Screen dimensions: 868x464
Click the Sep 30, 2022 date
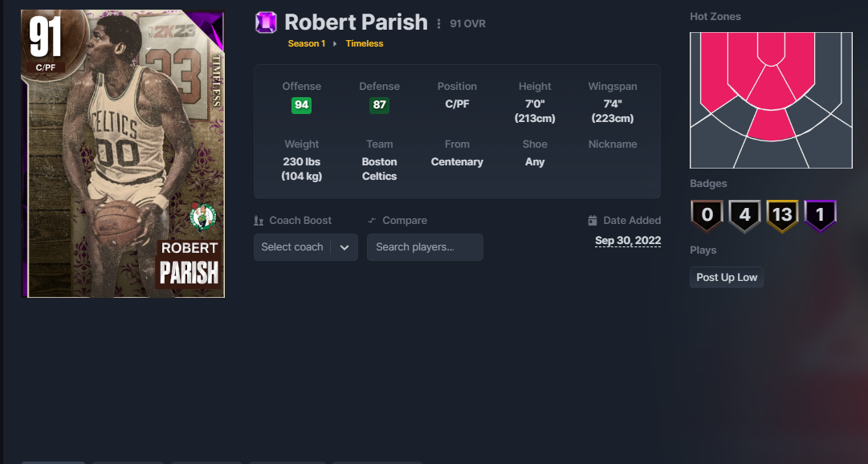tap(628, 240)
